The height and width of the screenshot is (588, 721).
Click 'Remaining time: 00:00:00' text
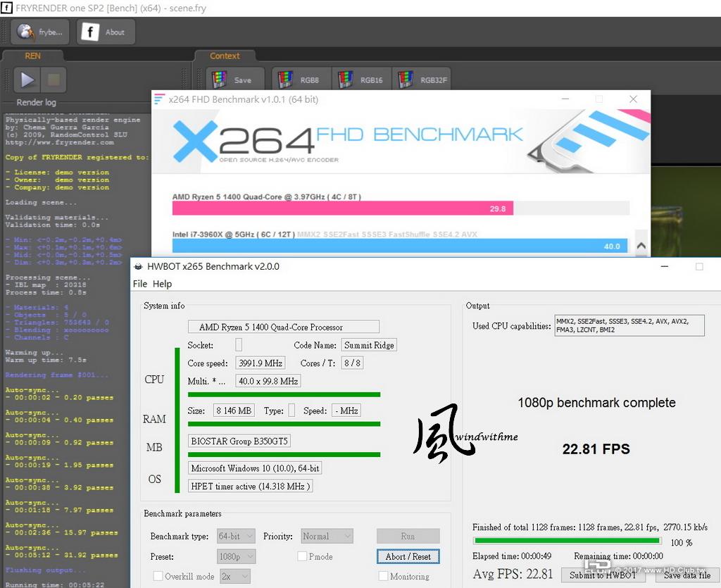618,556
